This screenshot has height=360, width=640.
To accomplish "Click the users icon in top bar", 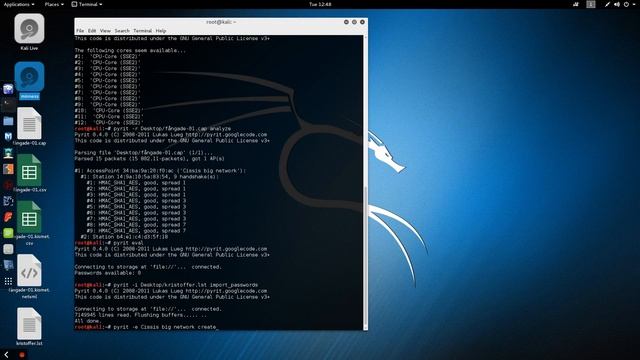I will click(576, 4).
